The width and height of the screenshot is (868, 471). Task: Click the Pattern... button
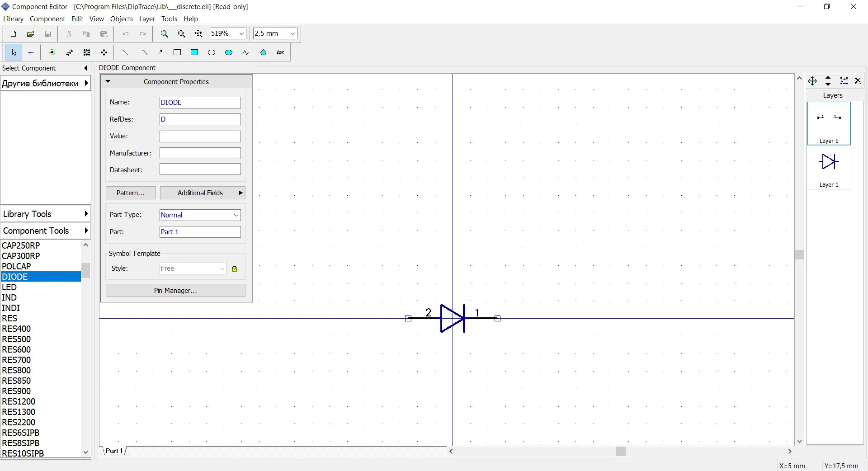coord(131,193)
